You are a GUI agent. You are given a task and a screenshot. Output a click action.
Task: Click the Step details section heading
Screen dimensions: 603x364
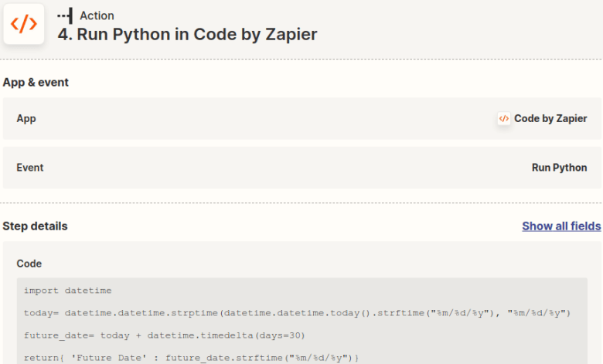tap(35, 226)
